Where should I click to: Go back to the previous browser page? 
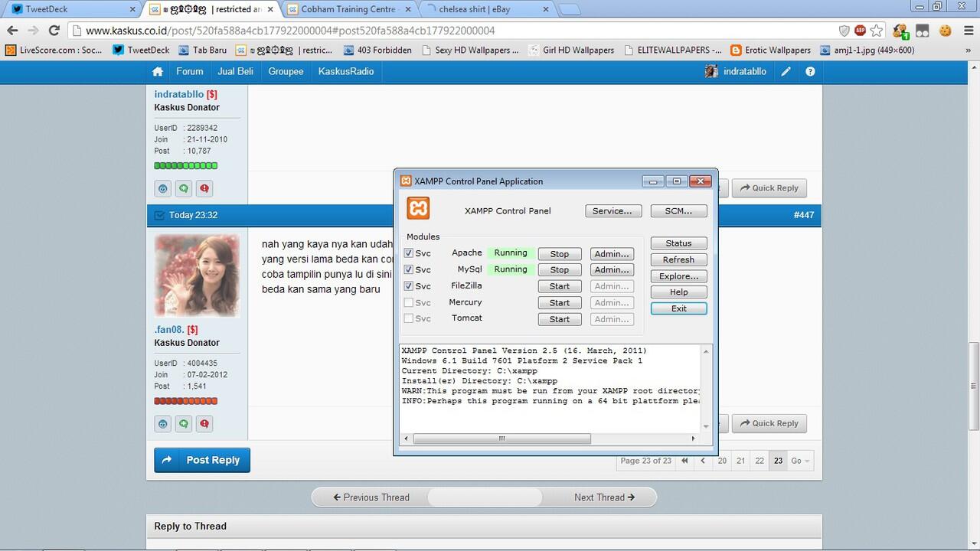(12, 31)
